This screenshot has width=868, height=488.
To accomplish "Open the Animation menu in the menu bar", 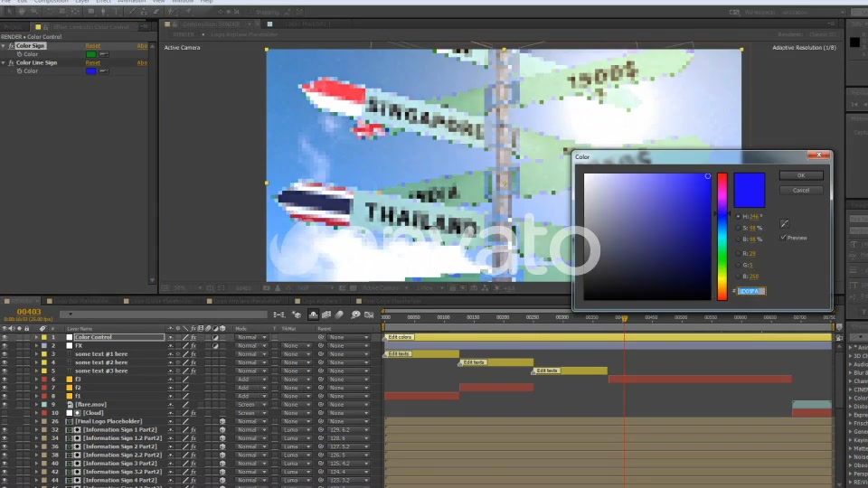I will pos(132,2).
